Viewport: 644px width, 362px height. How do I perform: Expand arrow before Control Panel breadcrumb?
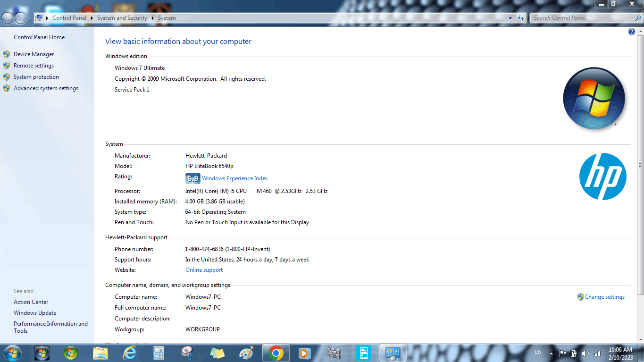[47, 18]
